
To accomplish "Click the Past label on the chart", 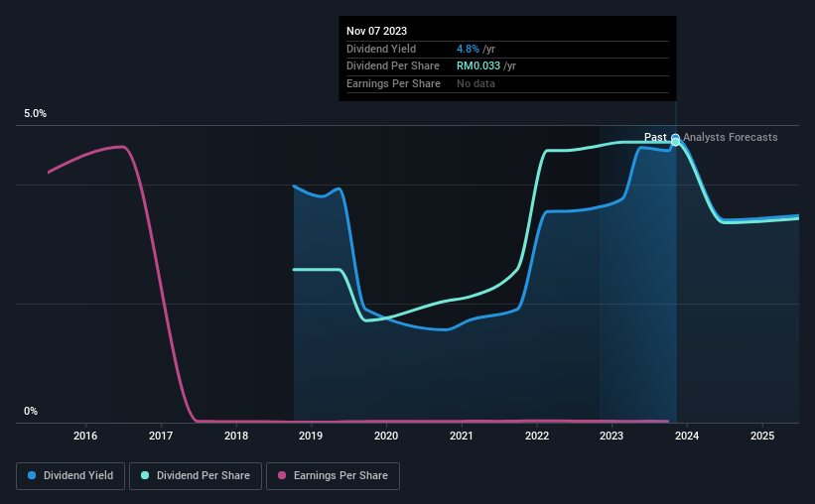I will point(655,137).
